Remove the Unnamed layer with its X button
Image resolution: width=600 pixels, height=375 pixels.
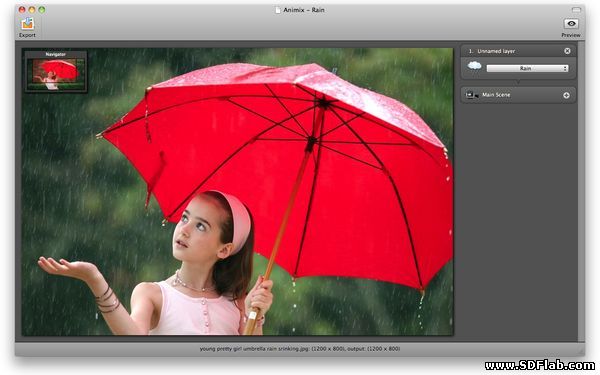click(567, 51)
